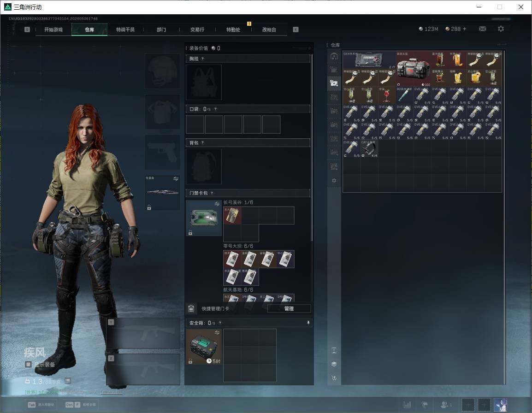Click the empty pistol slot
The width and height of the screenshot is (532, 413).
(x=163, y=152)
